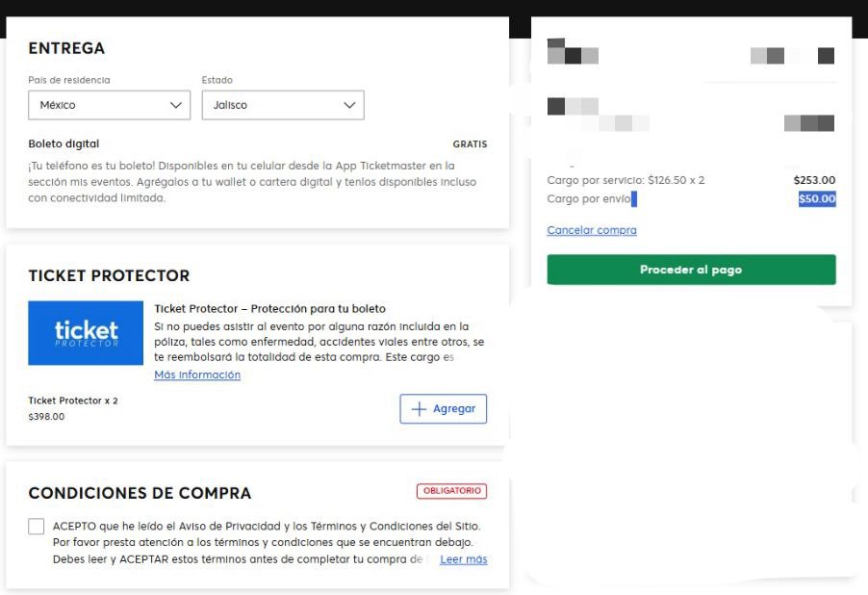The height and width of the screenshot is (595, 868).
Task: Click the chevron arrow in the México dropdown
Action: click(x=176, y=105)
